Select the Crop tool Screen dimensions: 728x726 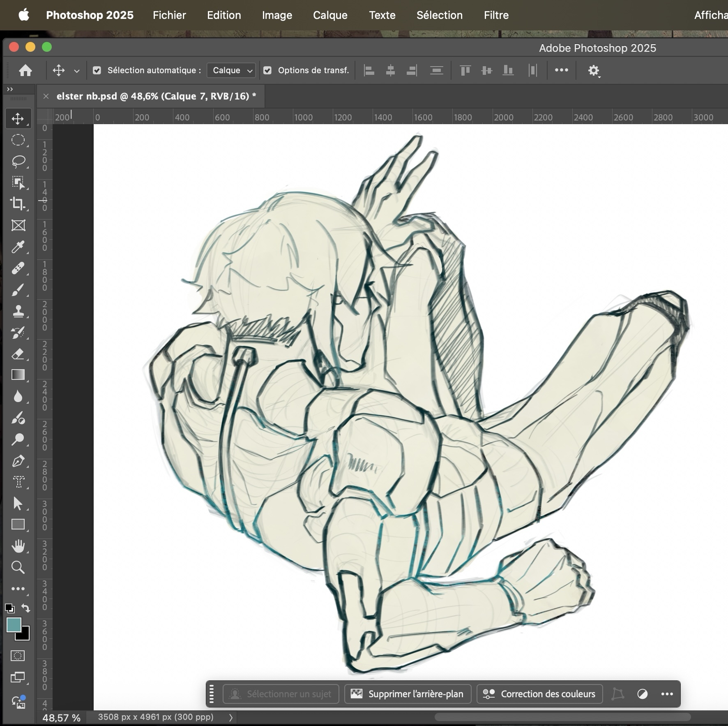[18, 203]
